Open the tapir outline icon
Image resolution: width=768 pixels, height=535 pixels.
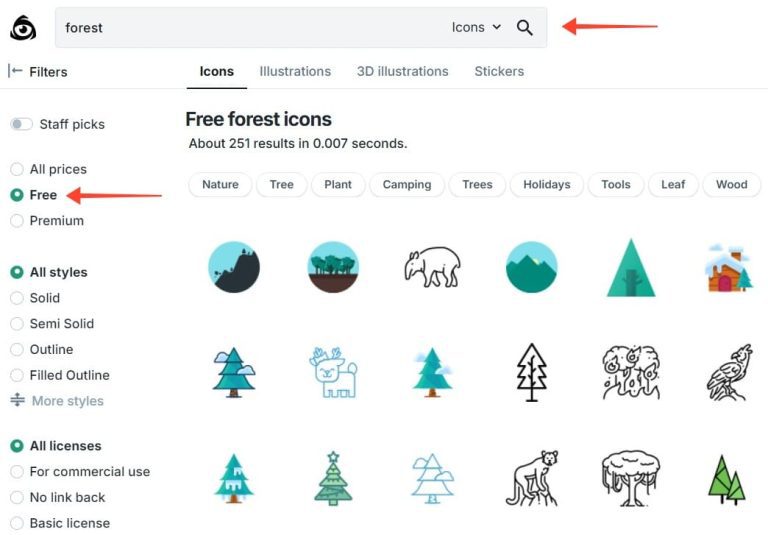(432, 267)
